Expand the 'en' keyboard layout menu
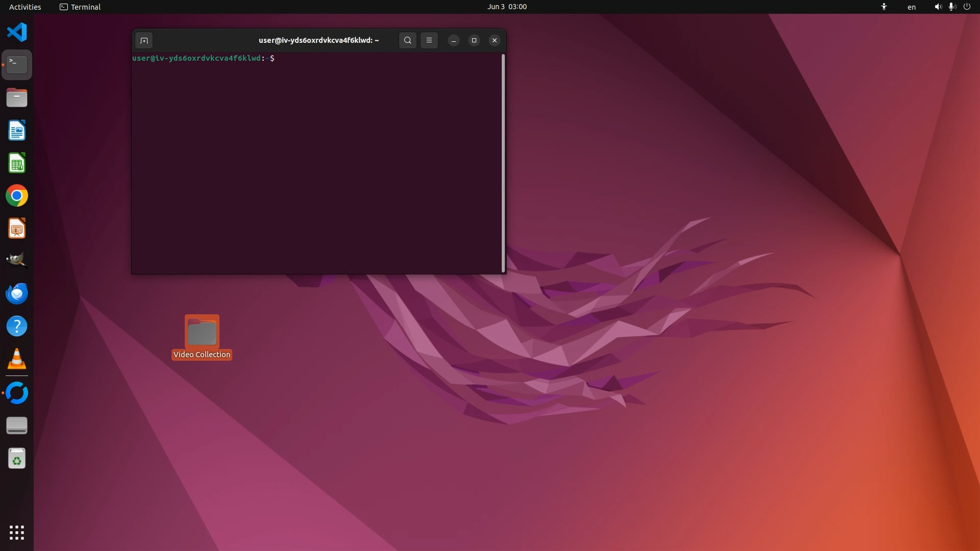 pos(911,7)
